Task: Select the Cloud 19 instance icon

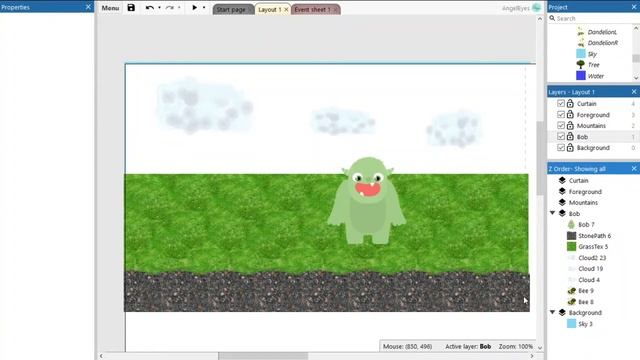Action: coord(571,269)
